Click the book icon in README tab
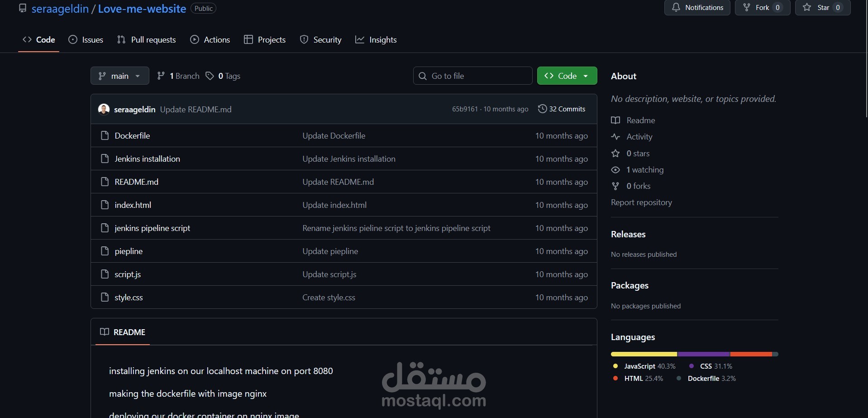 click(105, 332)
